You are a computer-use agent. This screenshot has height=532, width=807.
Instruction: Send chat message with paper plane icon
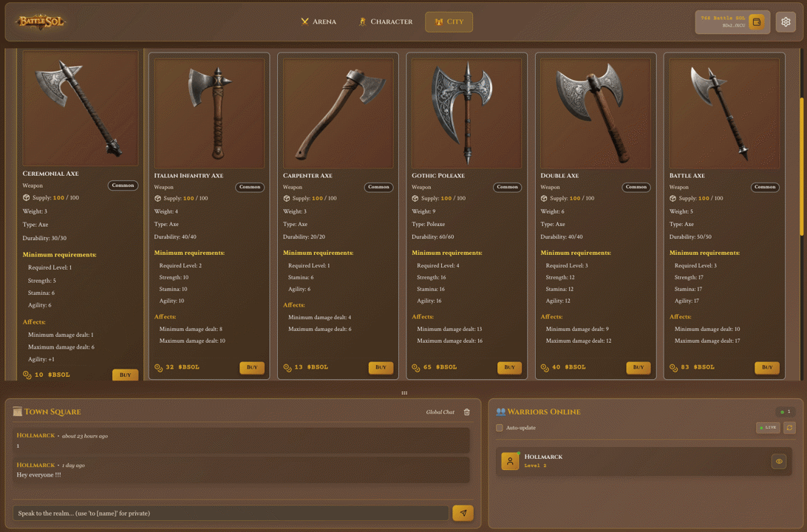tap(463, 513)
